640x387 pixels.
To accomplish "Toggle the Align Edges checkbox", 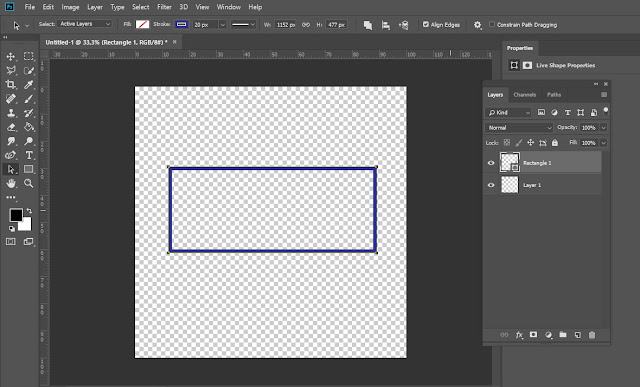I will pos(426,24).
